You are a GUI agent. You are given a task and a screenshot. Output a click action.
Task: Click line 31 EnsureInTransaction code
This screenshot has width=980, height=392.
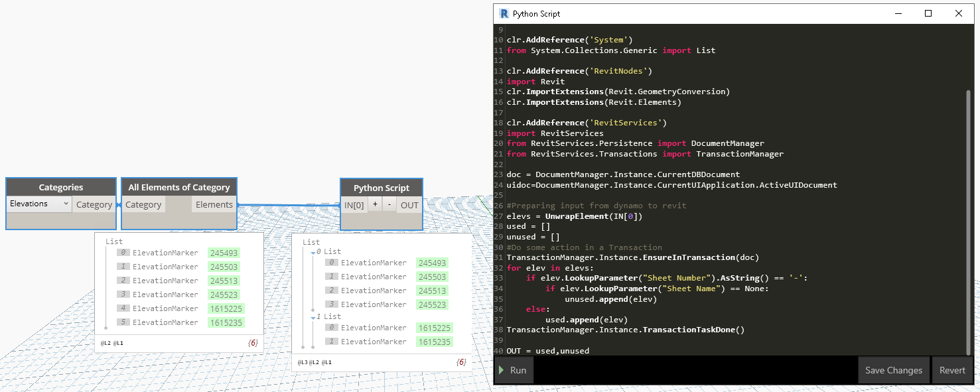[633, 257]
